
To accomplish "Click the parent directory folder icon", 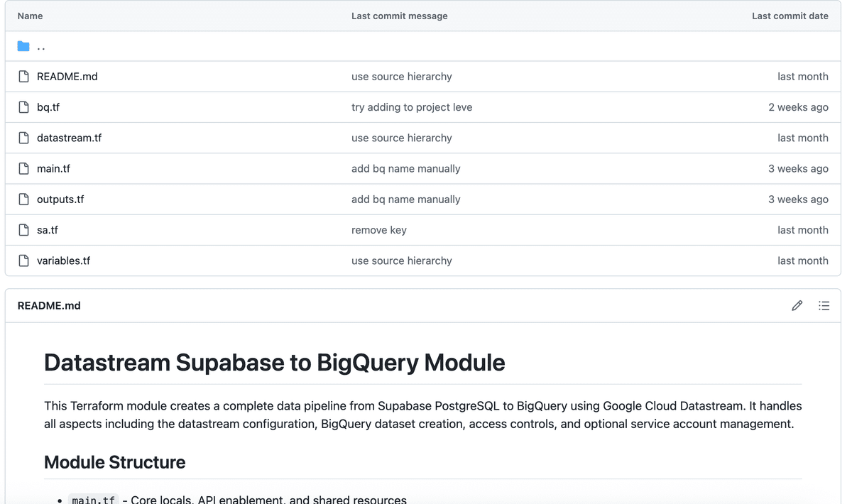I will [23, 46].
